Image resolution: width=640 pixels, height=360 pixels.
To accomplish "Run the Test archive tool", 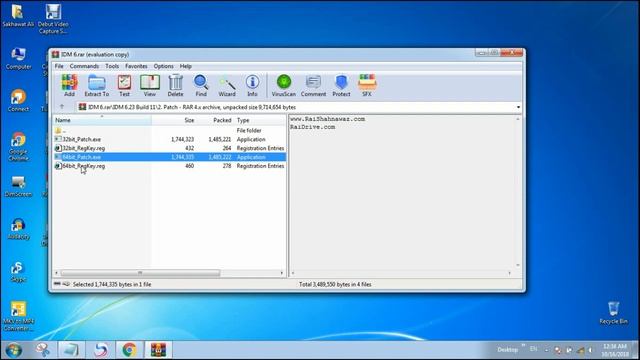I will pyautogui.click(x=124, y=86).
